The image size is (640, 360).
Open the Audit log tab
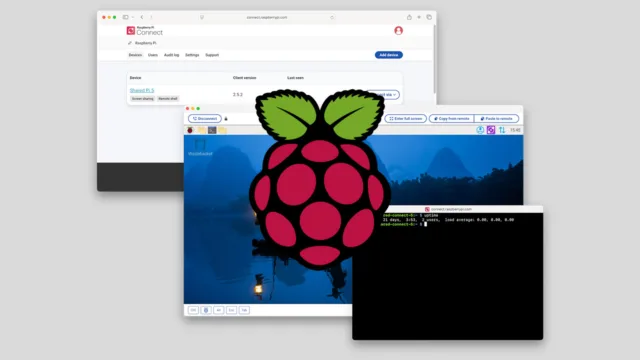point(171,55)
